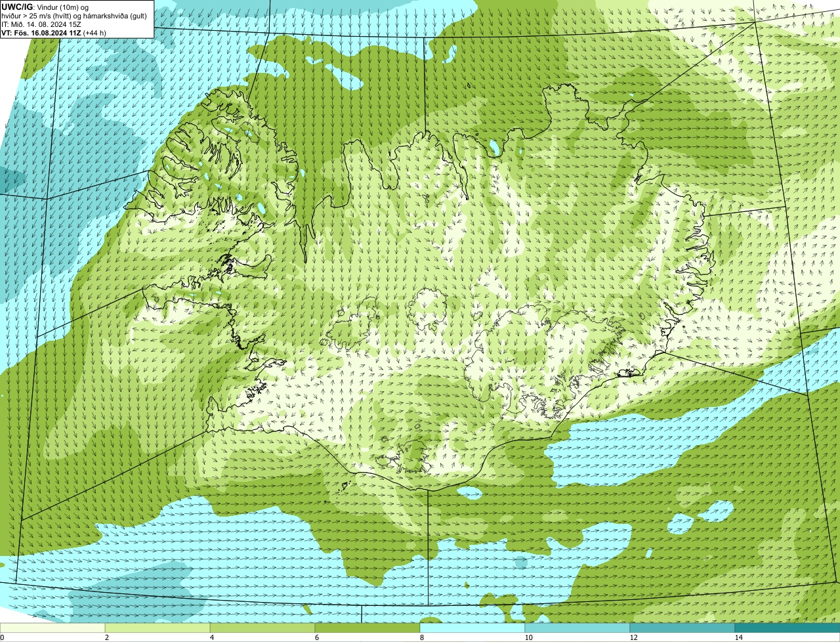Click the legend scale label "14"

(x=738, y=637)
